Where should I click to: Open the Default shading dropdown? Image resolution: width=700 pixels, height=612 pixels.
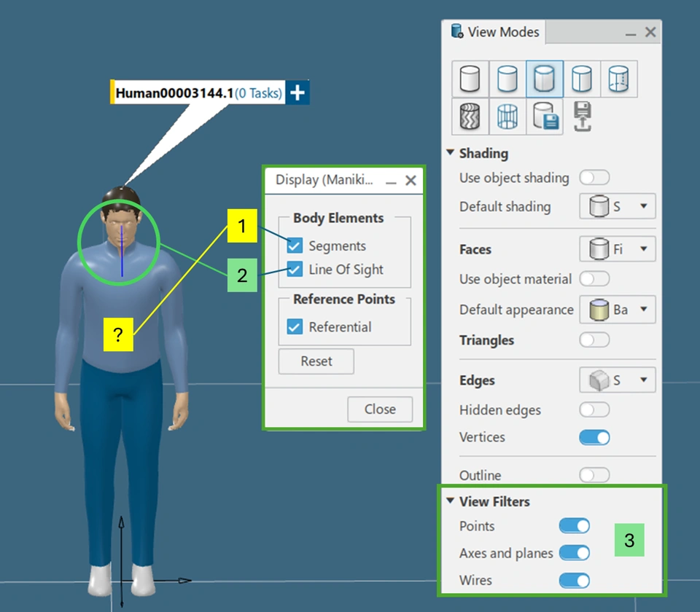[618, 206]
